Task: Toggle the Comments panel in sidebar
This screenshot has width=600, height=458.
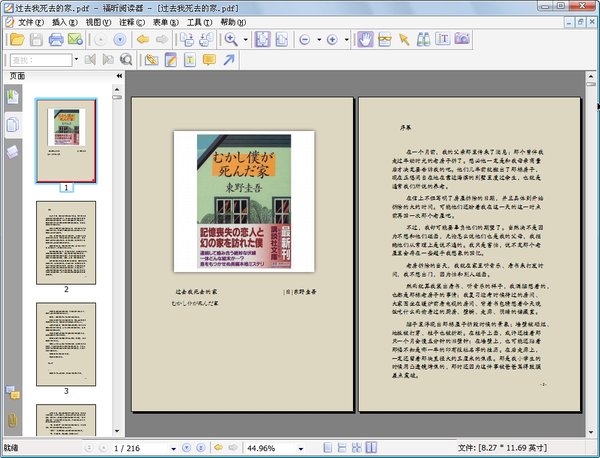Action: (12, 391)
